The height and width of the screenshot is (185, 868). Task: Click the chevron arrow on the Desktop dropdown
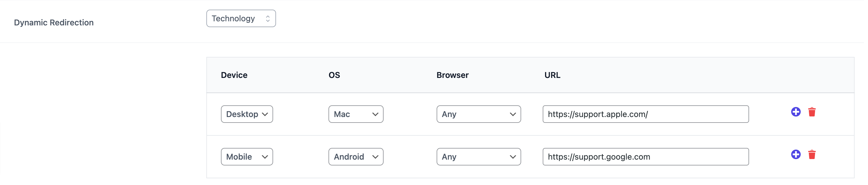pos(265,114)
